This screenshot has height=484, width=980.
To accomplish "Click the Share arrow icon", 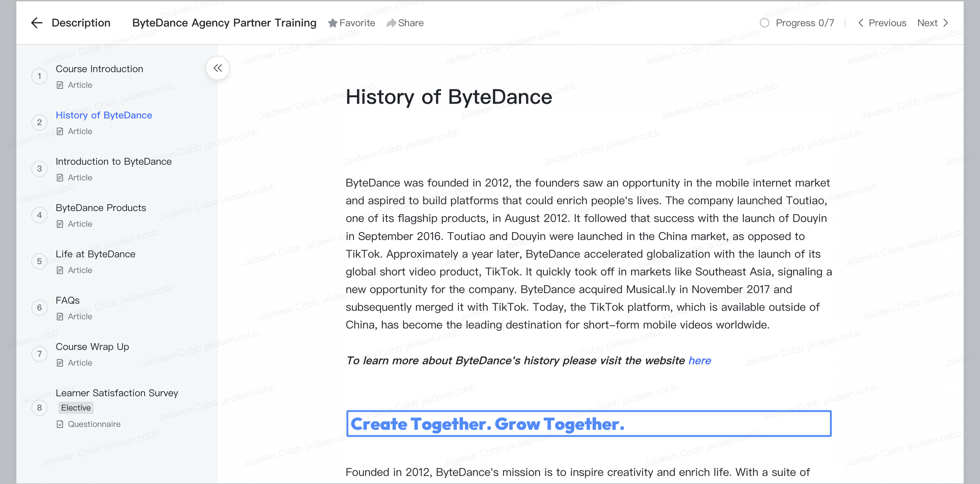I will [391, 23].
